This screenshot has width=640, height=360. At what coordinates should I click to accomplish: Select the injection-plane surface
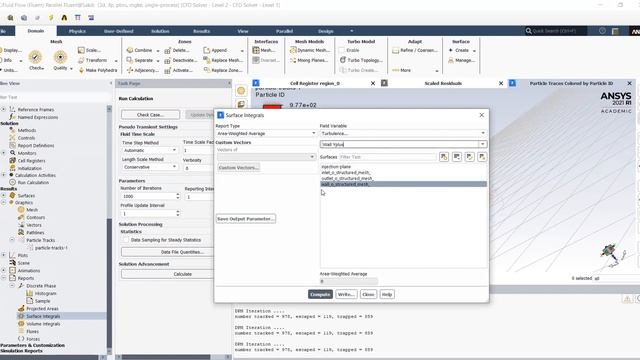pos(336,167)
